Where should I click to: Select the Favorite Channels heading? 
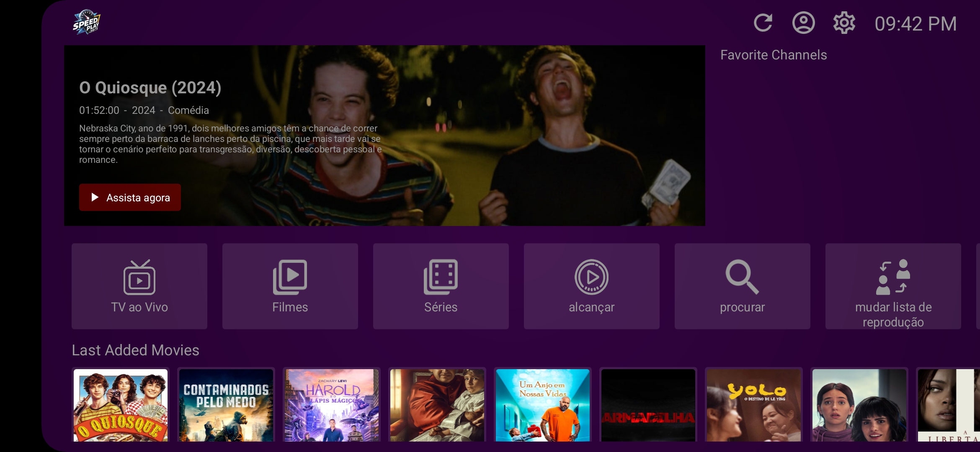click(x=774, y=55)
